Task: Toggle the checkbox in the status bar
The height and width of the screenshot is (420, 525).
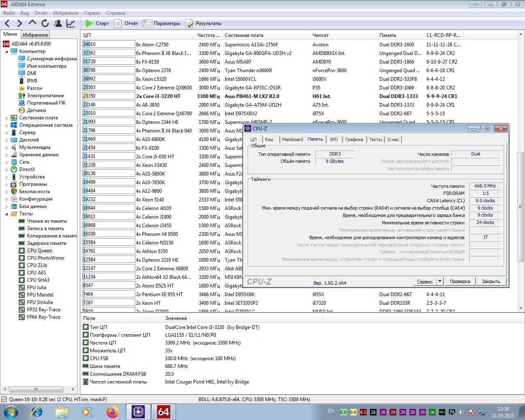Action: [x=4, y=399]
